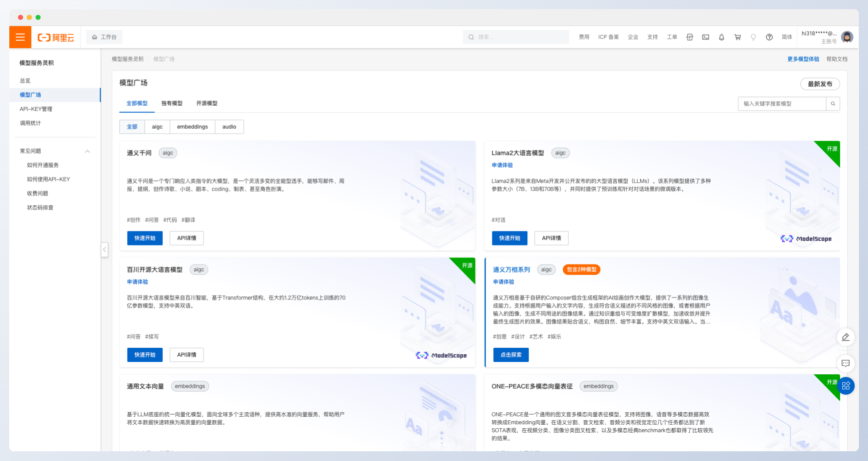This screenshot has height=461, width=868.
Task: Open 更多模型体验 link
Action: [803, 59]
